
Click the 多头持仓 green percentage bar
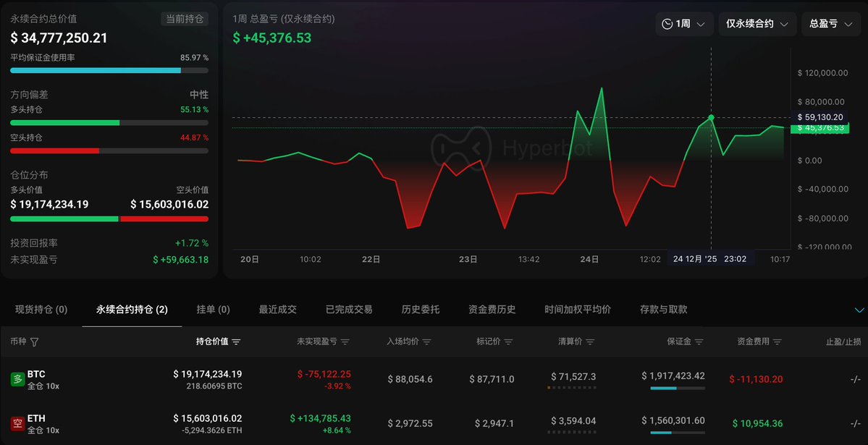(x=109, y=122)
